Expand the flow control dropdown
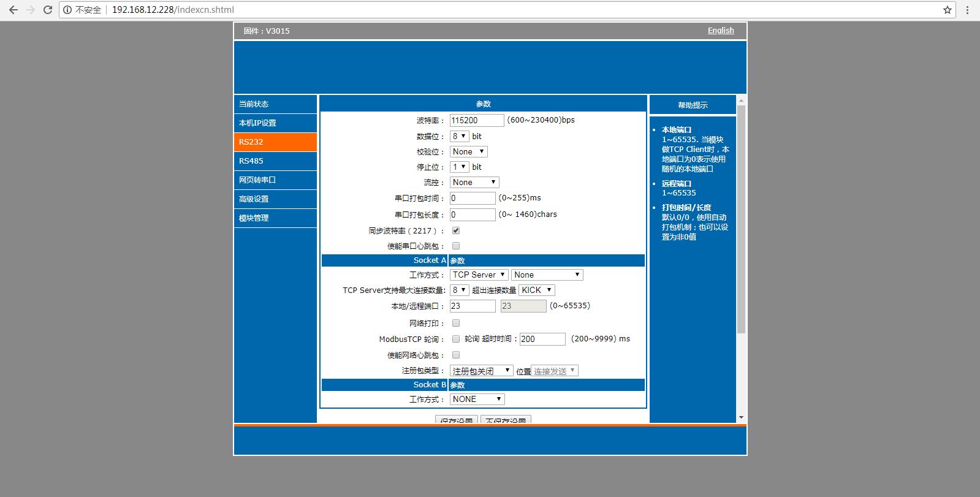Screen dimensions: 980x497 [x=474, y=182]
